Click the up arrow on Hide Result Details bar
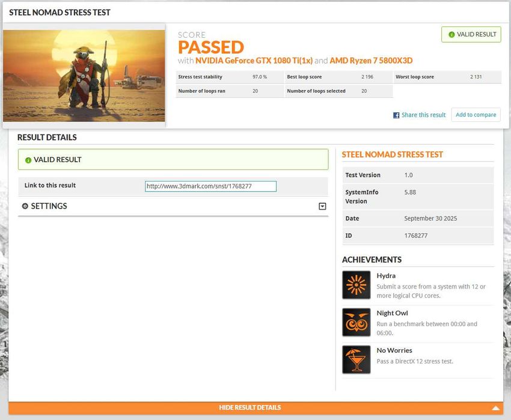Screen dimensions: 511x420 496,408
